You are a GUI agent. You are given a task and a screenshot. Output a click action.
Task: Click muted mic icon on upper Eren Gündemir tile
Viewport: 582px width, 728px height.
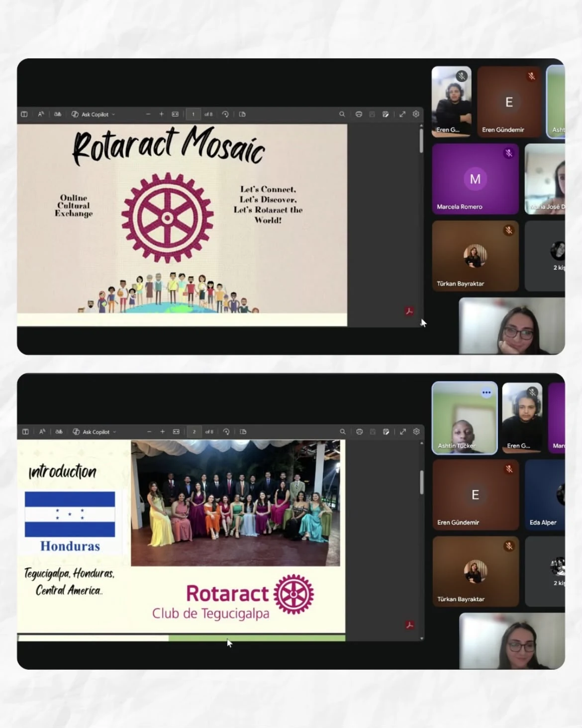click(x=531, y=76)
